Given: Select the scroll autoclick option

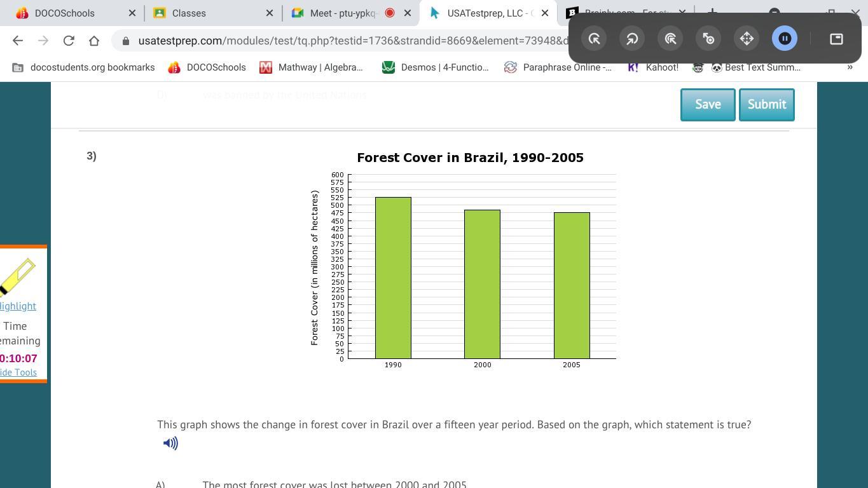Looking at the screenshot, I should [x=747, y=39].
